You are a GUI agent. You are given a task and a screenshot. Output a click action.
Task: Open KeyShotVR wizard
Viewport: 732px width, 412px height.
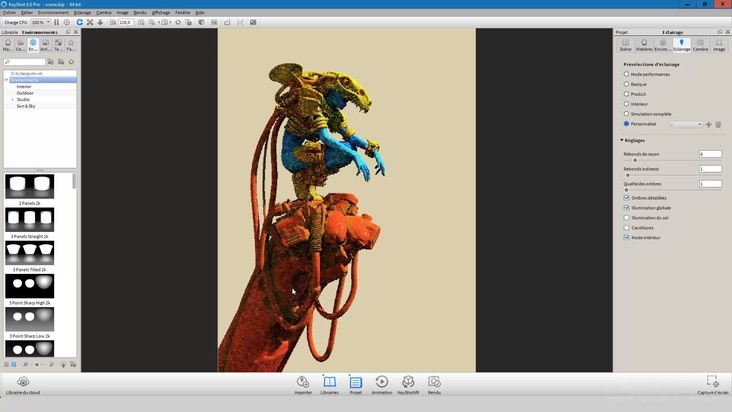[408, 385]
